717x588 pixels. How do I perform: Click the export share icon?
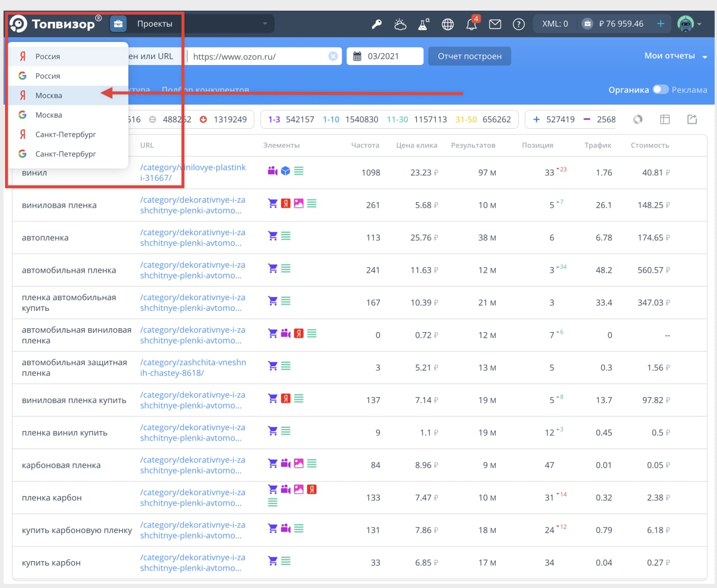[692, 119]
